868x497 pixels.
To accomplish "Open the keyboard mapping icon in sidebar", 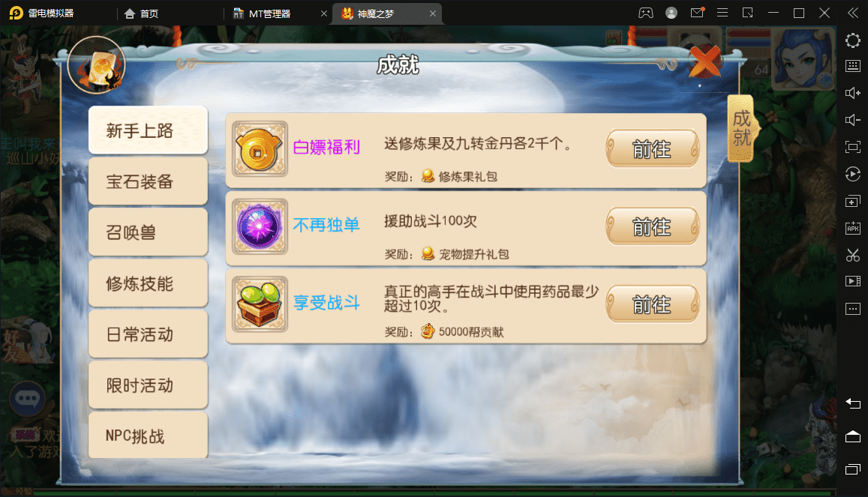I will [852, 66].
